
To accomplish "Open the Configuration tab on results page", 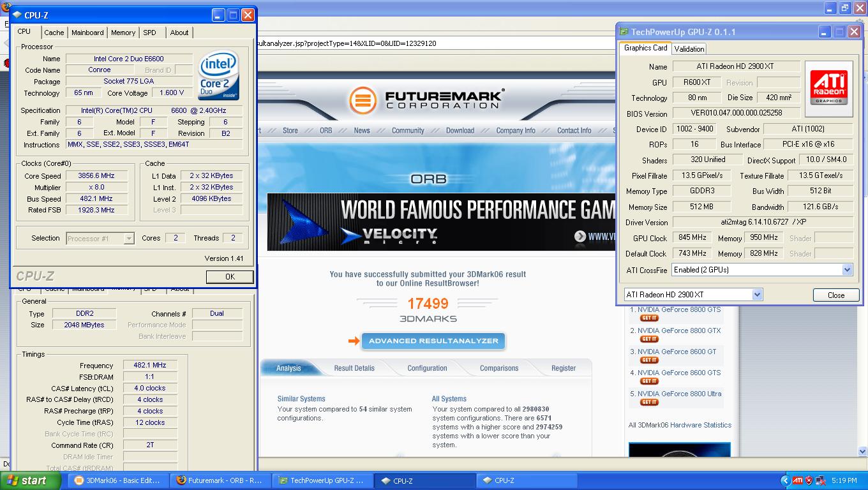I will 427,368.
